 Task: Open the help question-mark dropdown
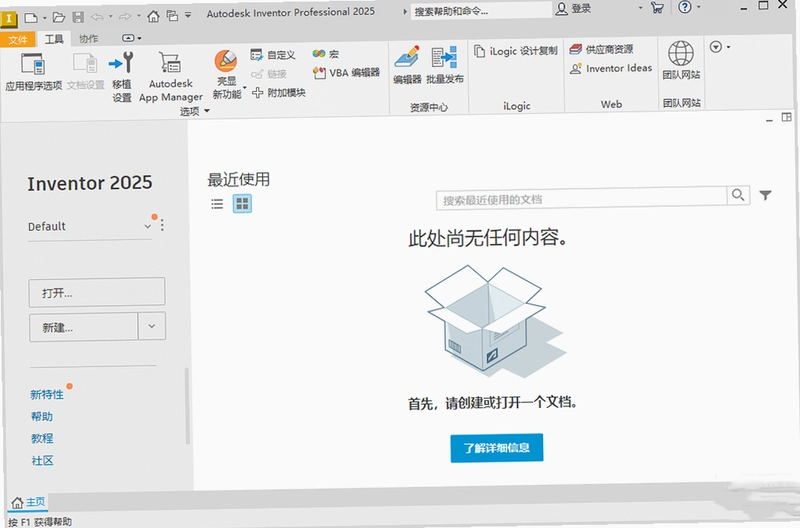(x=699, y=7)
